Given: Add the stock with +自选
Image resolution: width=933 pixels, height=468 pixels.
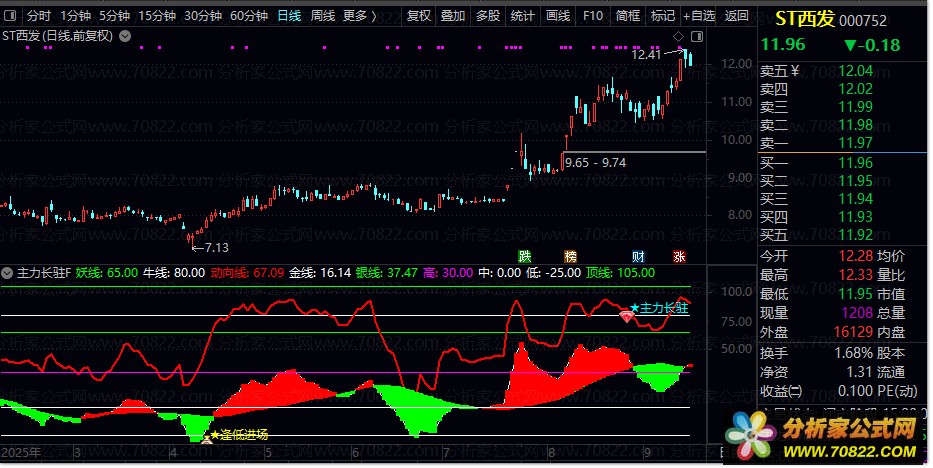Looking at the screenshot, I should pyautogui.click(x=699, y=16).
